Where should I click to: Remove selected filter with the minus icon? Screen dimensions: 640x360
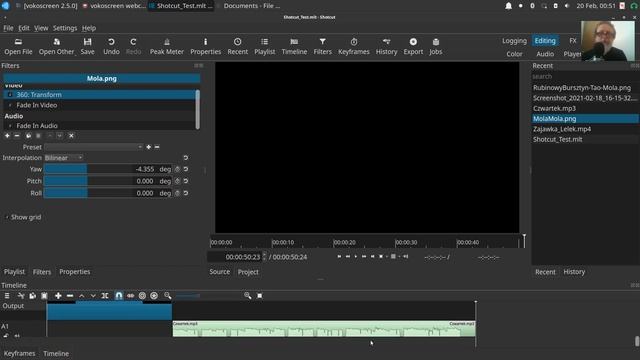click(x=17, y=136)
